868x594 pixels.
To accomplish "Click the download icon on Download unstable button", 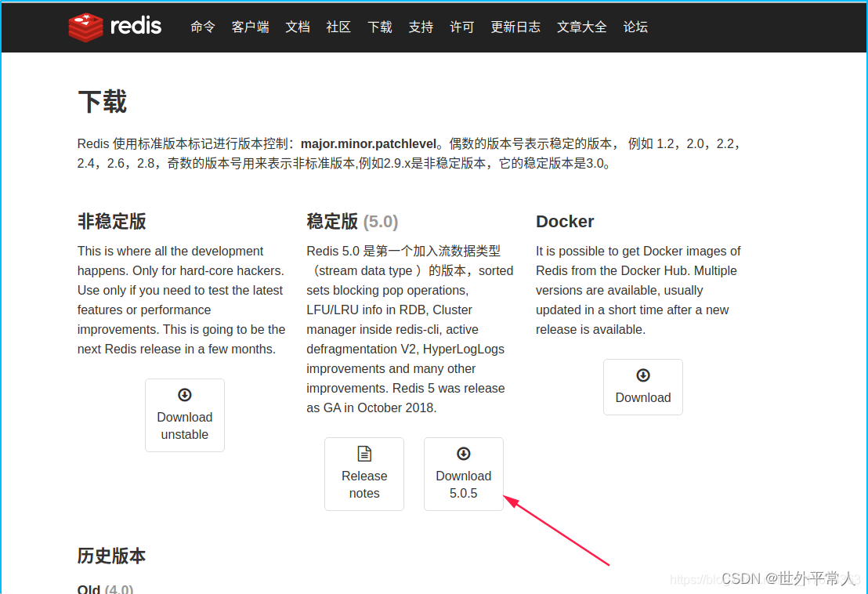I will 185,395.
